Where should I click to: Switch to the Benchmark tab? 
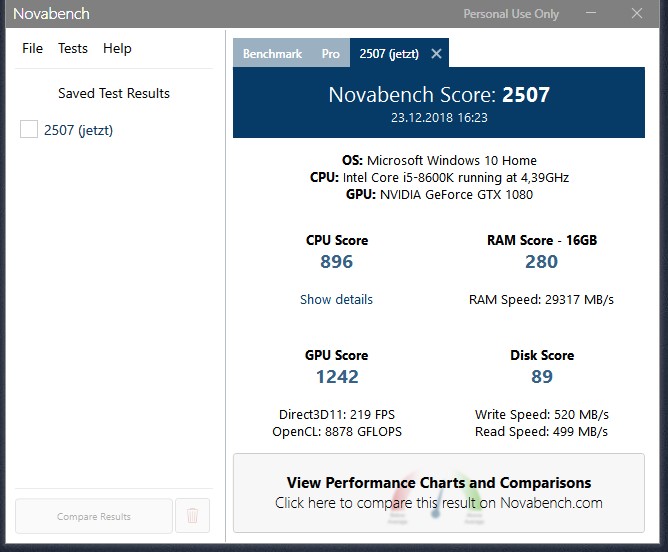point(272,54)
